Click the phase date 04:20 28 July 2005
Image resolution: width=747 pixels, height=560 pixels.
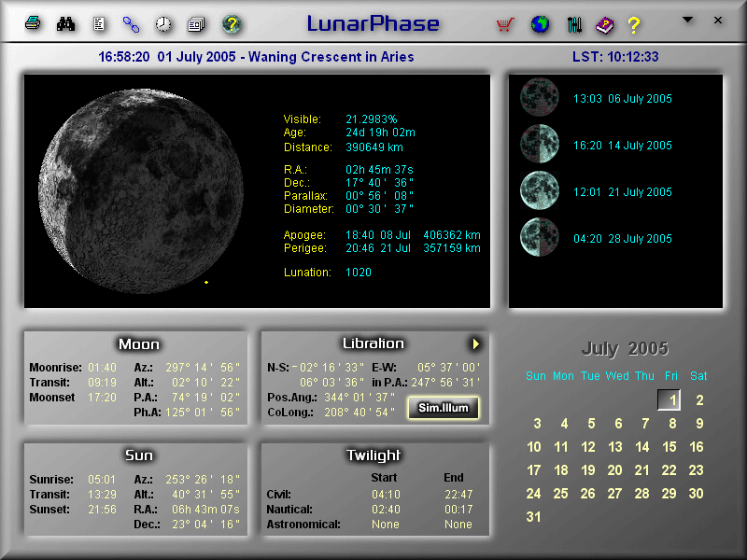[x=622, y=239]
